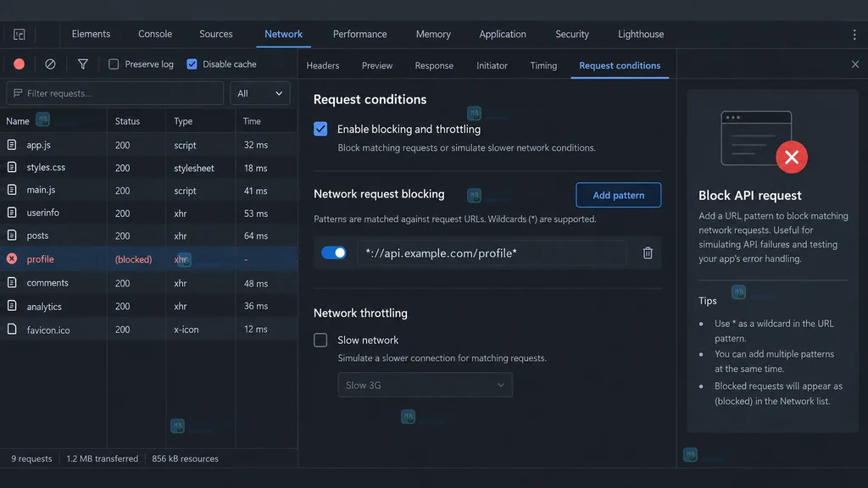Viewport: 868px width, 488px height.
Task: Open the Timing tab
Action: 543,65
